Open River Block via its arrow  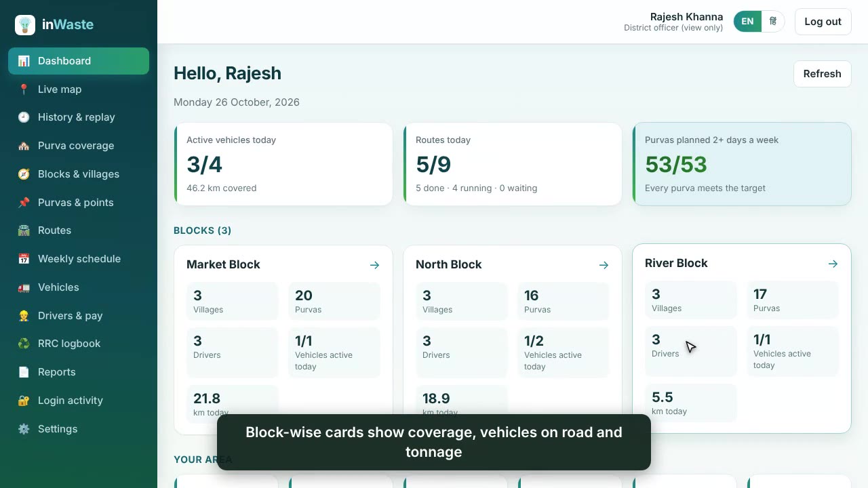[x=833, y=264]
